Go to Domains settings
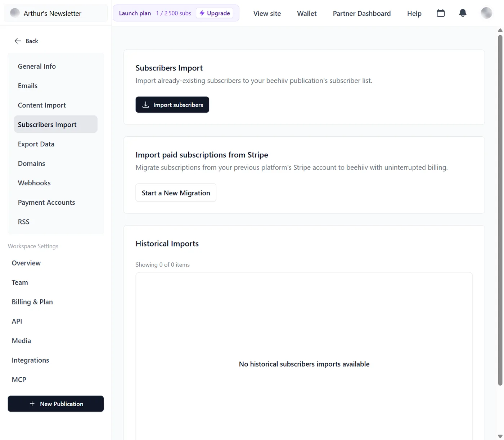The width and height of the screenshot is (504, 440). pos(55,163)
